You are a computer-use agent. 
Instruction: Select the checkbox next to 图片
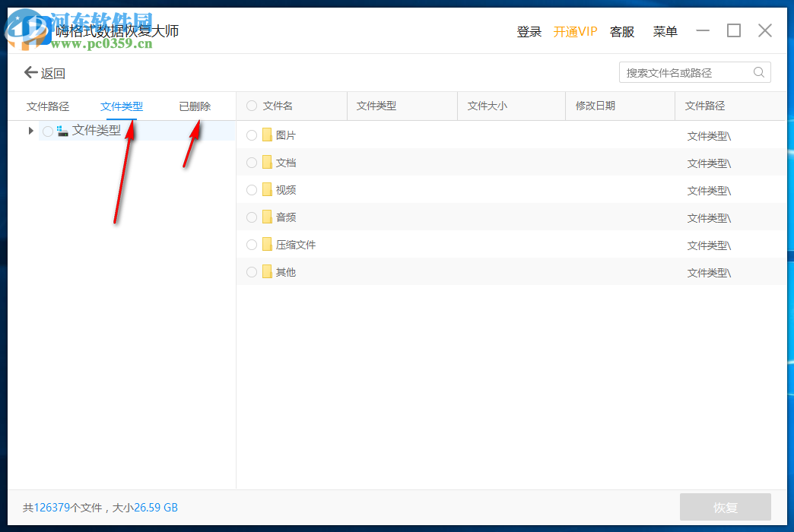click(x=251, y=135)
